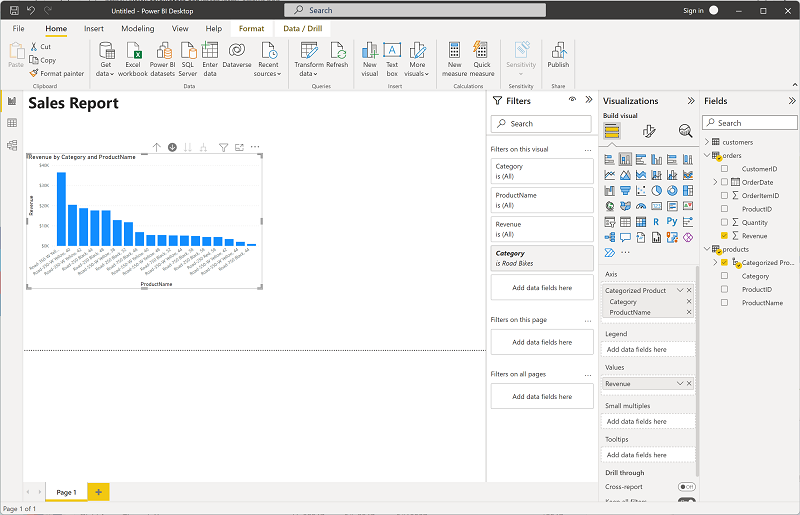Open the Data / Drill ribbon tab
The image size is (800, 515).
303,29
